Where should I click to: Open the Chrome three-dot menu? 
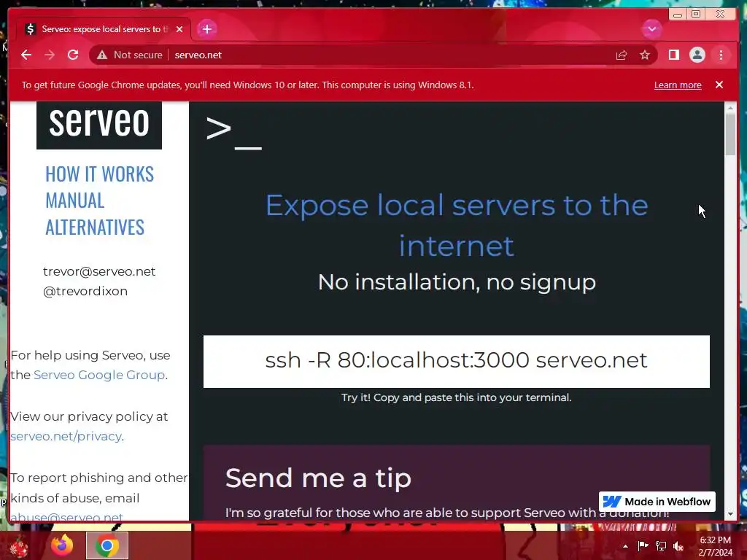(x=721, y=55)
